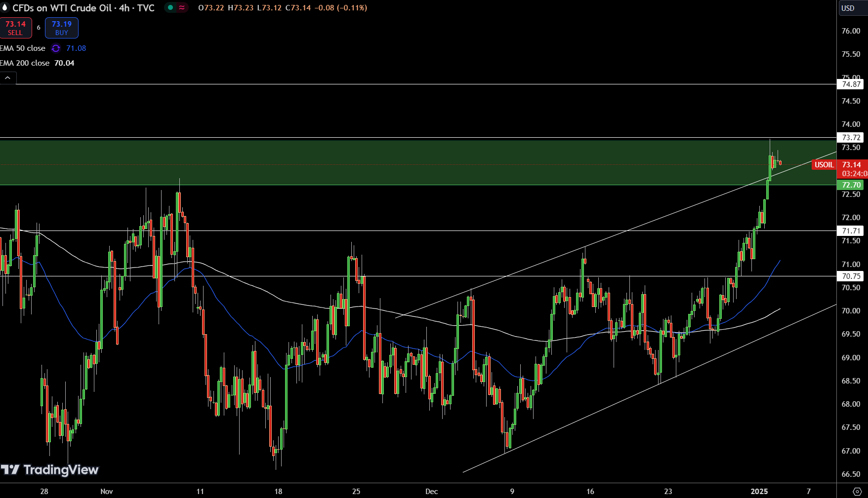Collapse the indicator legend chevron
This screenshot has height=498, width=868.
(8, 78)
